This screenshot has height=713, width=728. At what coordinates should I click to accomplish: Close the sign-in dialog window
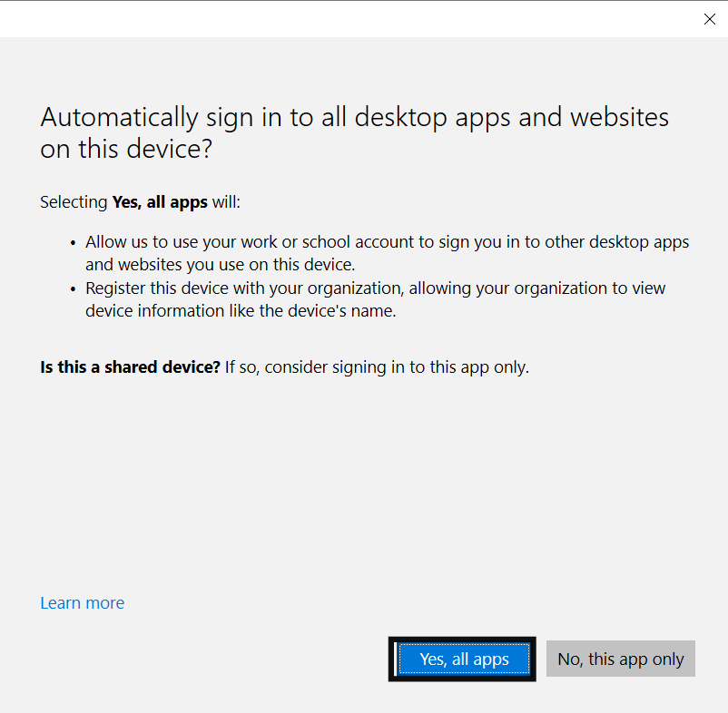pyautogui.click(x=710, y=19)
